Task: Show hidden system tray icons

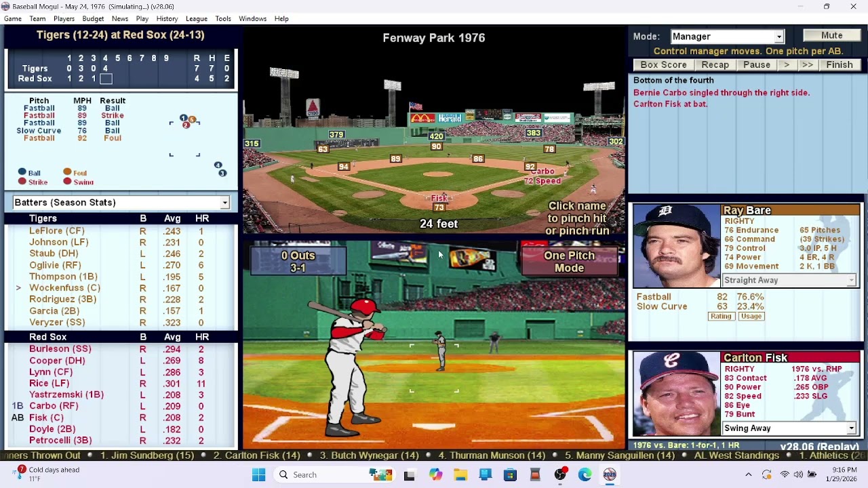Action: (748, 474)
